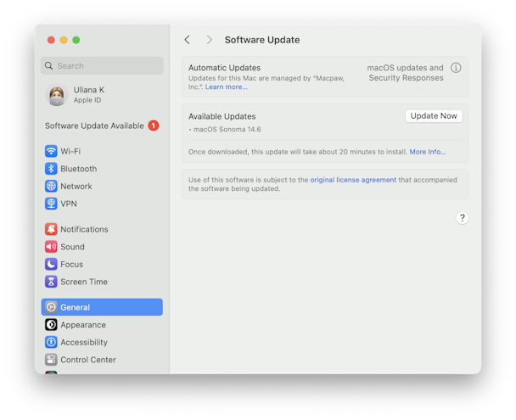Click the red update badge
Image resolution: width=516 pixels, height=420 pixels.
pyautogui.click(x=154, y=126)
